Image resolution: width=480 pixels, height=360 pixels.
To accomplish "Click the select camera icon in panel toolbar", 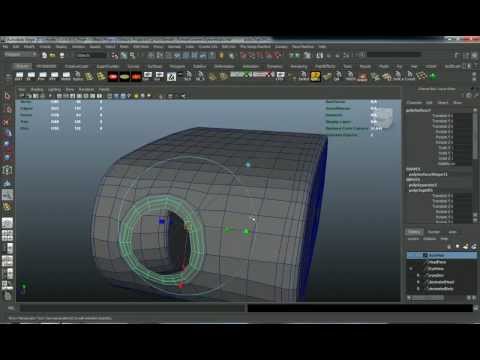I will click(22, 96).
